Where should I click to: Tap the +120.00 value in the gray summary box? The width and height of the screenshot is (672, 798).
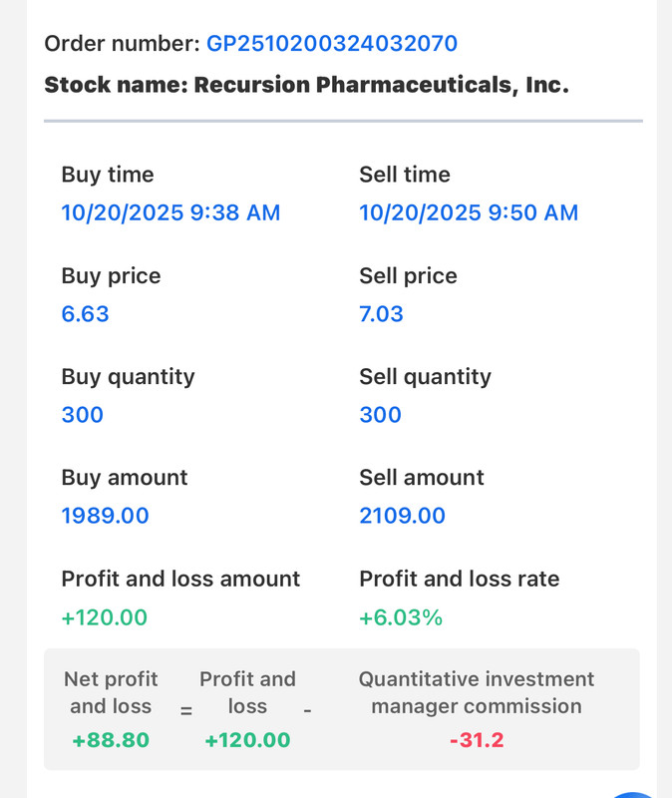(247, 740)
